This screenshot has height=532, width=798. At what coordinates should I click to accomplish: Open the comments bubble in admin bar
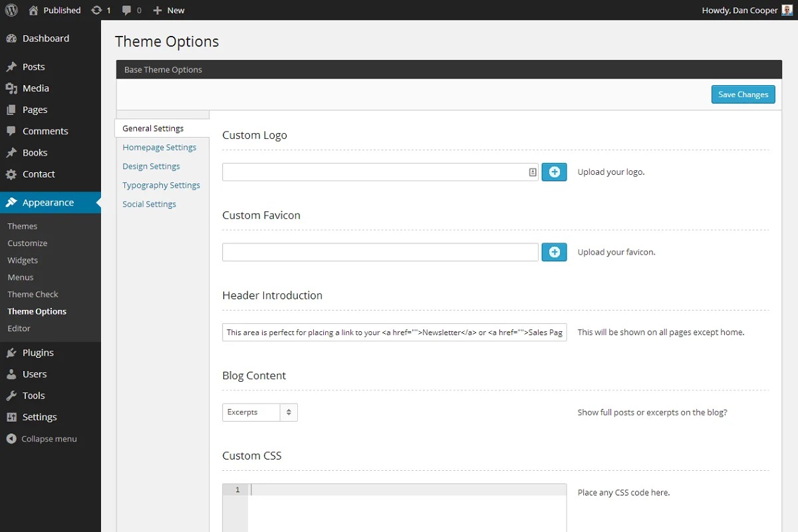point(127,11)
